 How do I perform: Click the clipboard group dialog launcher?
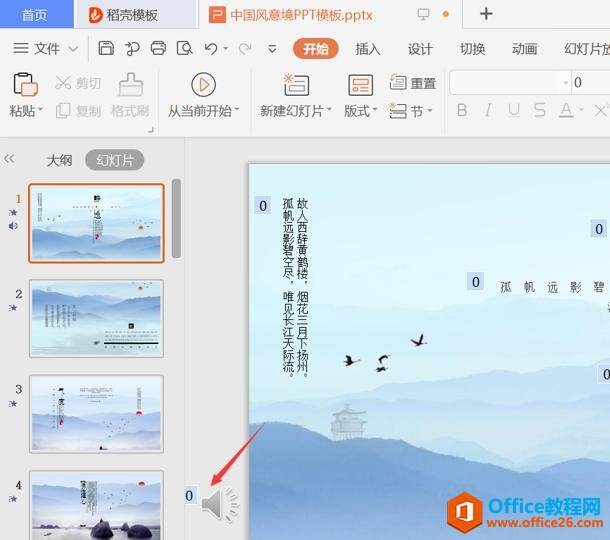coord(151,130)
